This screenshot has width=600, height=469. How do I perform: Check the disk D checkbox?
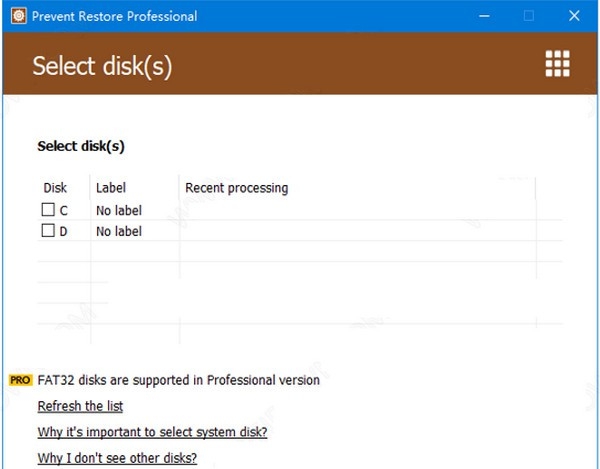(x=48, y=231)
